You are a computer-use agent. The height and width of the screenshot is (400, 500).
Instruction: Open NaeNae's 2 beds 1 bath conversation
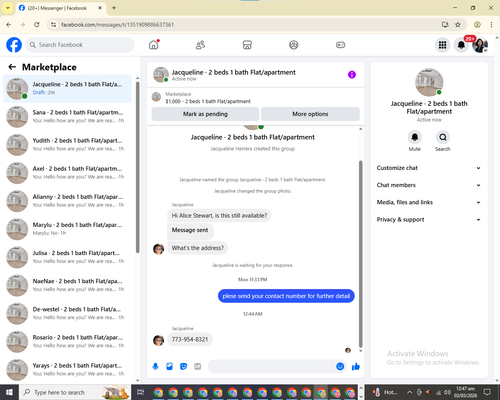pos(68,285)
